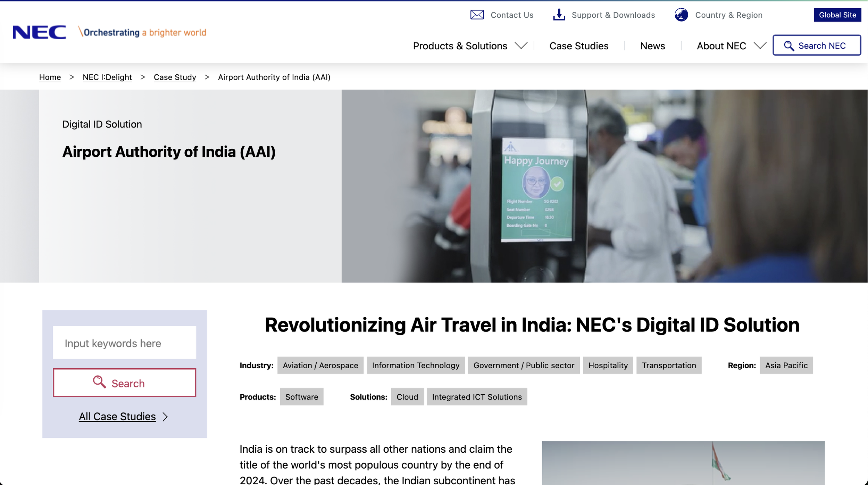
Task: Click the Country & Region globe icon
Action: (681, 15)
